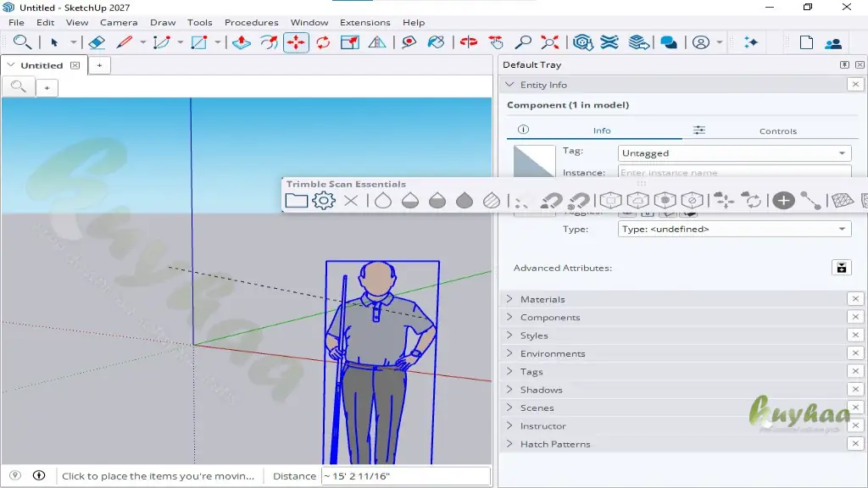
Task: Open the Draw menu
Action: point(163,22)
